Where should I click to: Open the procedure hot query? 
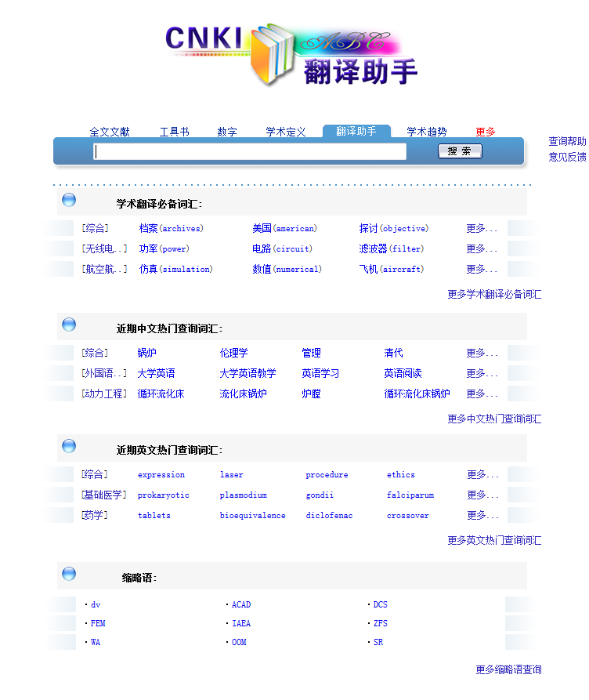[327, 475]
